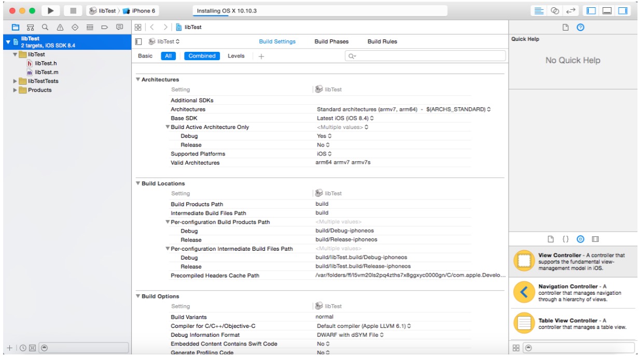The width and height of the screenshot is (644, 358).
Task: Switch to the Build Settings tab
Action: pyautogui.click(x=277, y=41)
